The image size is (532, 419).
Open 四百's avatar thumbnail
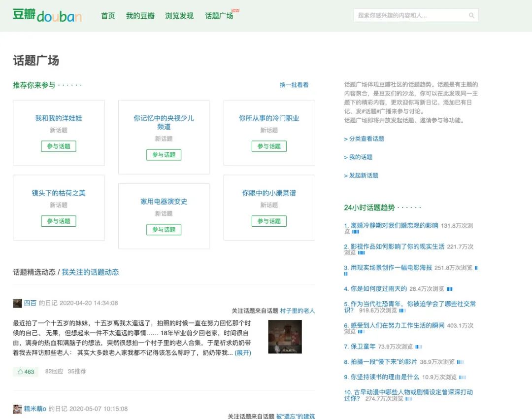click(x=17, y=303)
